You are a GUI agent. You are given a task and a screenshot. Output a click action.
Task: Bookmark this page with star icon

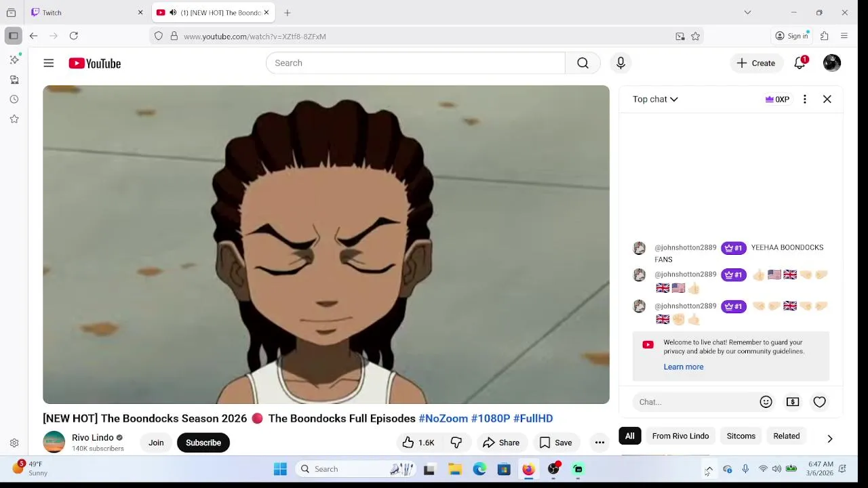coord(695,37)
